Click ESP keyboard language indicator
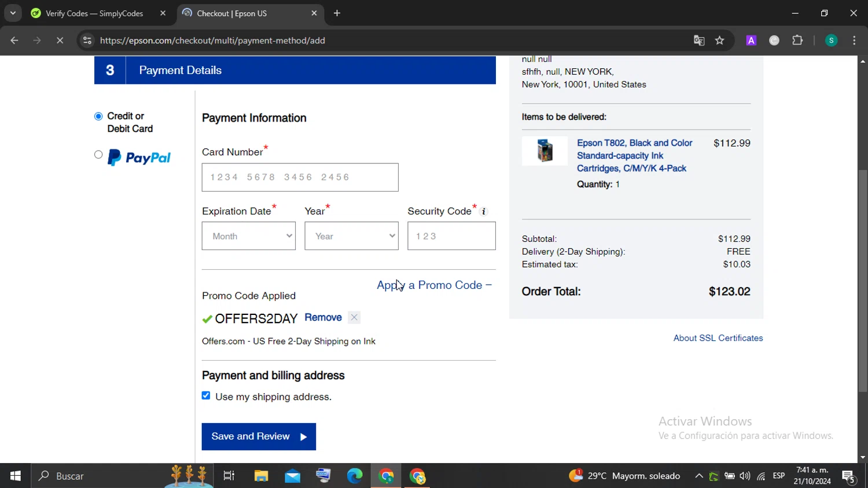The height and width of the screenshot is (488, 868). coord(779,476)
